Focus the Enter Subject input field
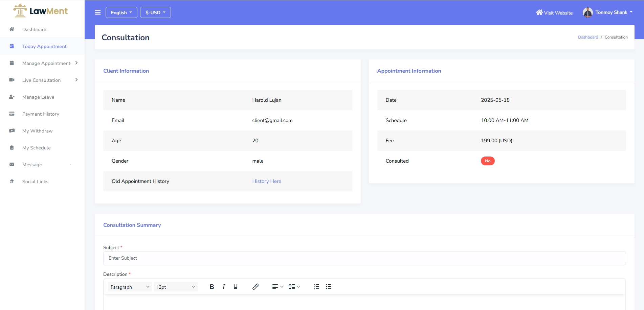644x310 pixels. (x=364, y=258)
